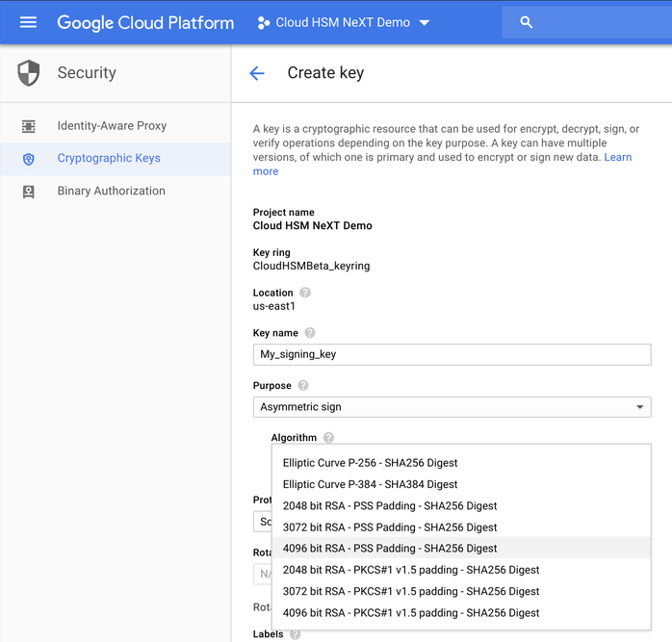
Task: Choose 2048 bit RSA PKCS#1 v1.5 option
Action: point(461,570)
